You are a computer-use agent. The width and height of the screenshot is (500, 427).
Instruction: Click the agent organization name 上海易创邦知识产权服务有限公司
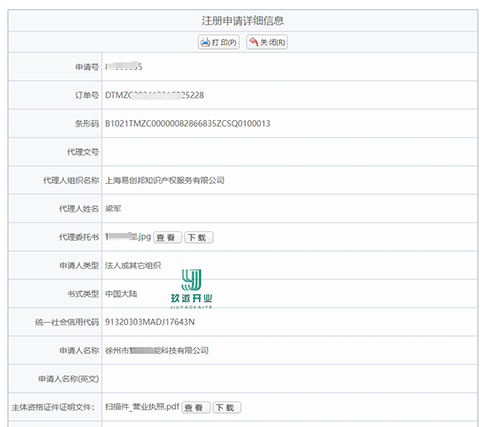(165, 180)
